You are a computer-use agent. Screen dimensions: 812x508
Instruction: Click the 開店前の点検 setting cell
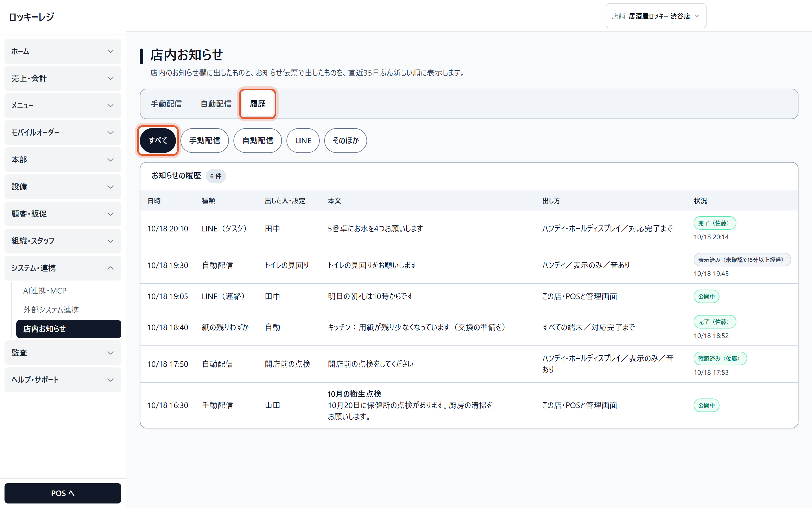[x=288, y=364]
